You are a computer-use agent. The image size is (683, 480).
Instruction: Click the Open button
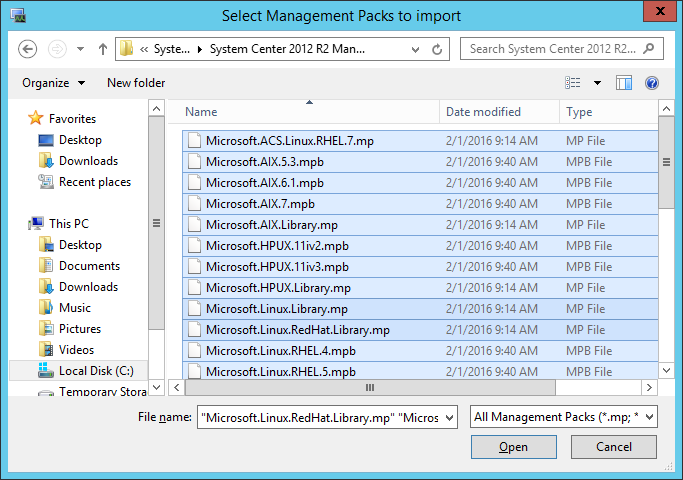(514, 447)
